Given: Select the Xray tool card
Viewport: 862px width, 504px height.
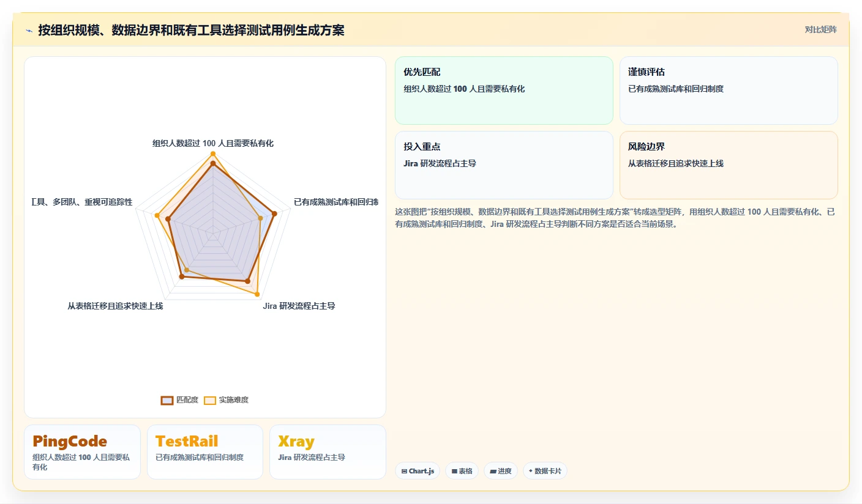Looking at the screenshot, I should pyautogui.click(x=328, y=452).
